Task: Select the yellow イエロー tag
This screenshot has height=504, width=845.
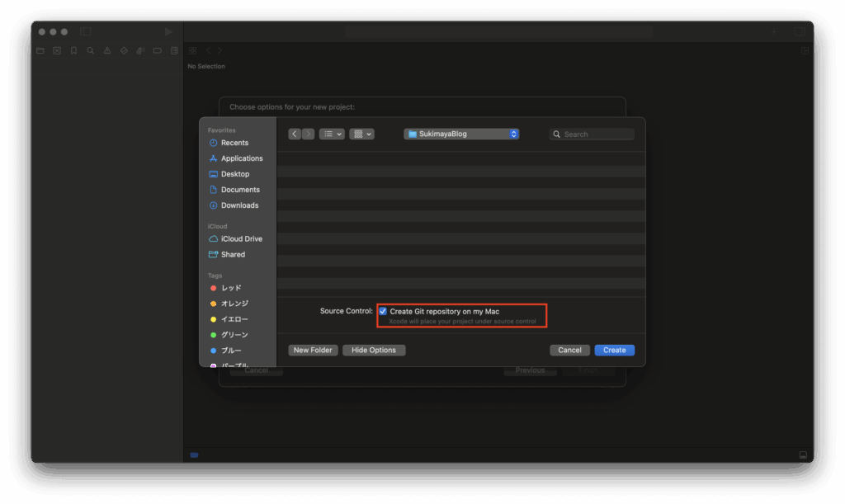Action: [x=229, y=319]
